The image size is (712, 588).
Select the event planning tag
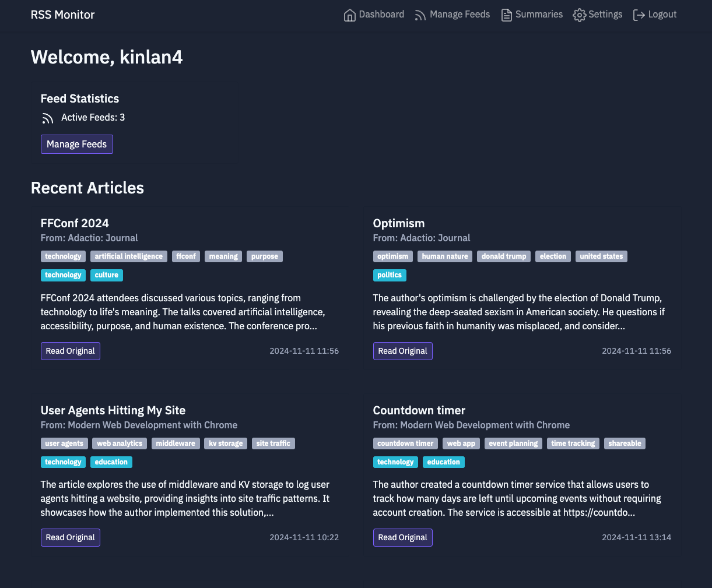(x=513, y=443)
